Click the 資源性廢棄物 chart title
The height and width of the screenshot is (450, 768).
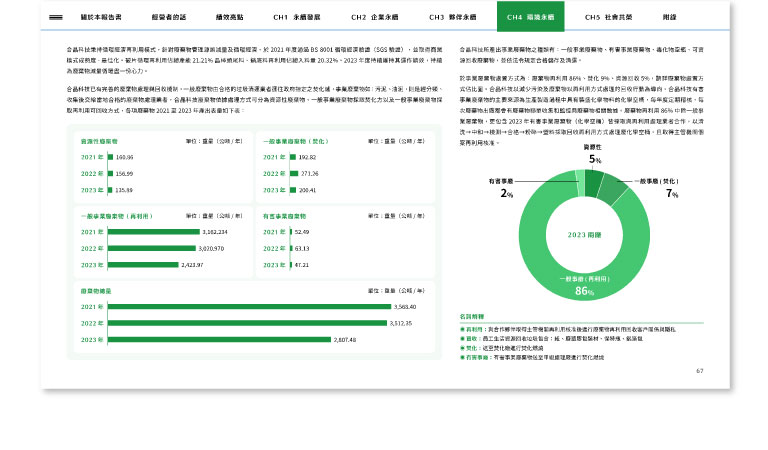99,141
